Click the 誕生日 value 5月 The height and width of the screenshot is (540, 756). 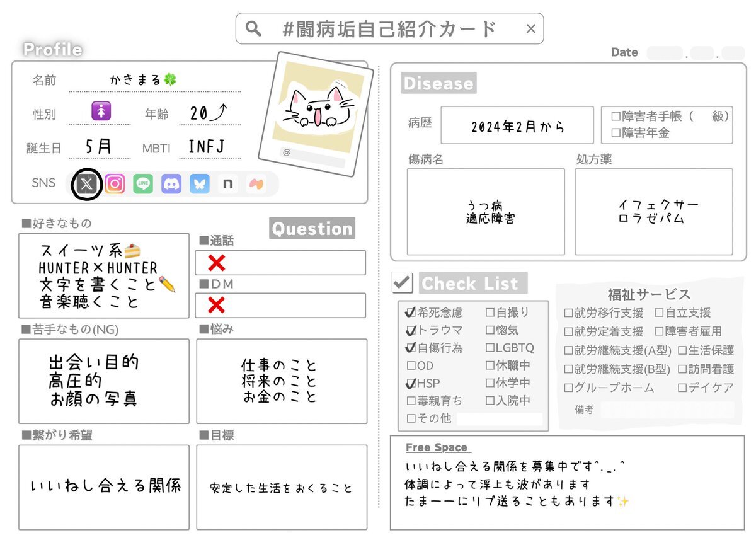[x=99, y=147]
